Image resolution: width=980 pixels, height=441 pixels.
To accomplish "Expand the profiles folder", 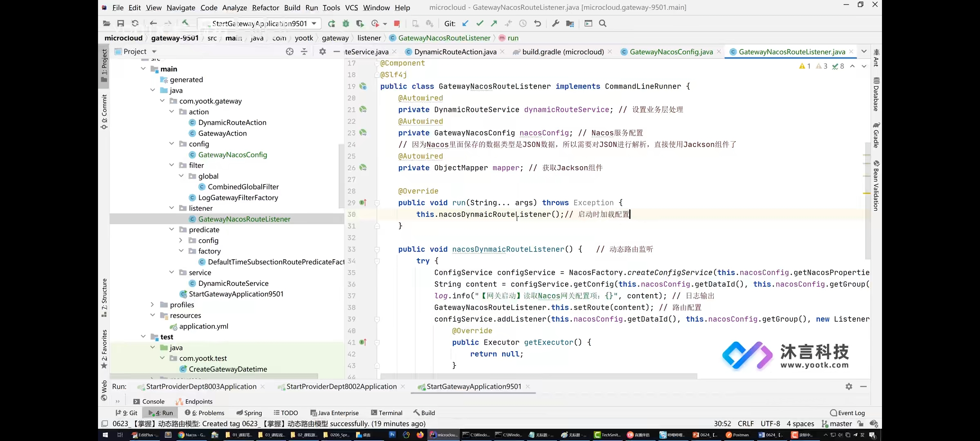I will pos(153,305).
